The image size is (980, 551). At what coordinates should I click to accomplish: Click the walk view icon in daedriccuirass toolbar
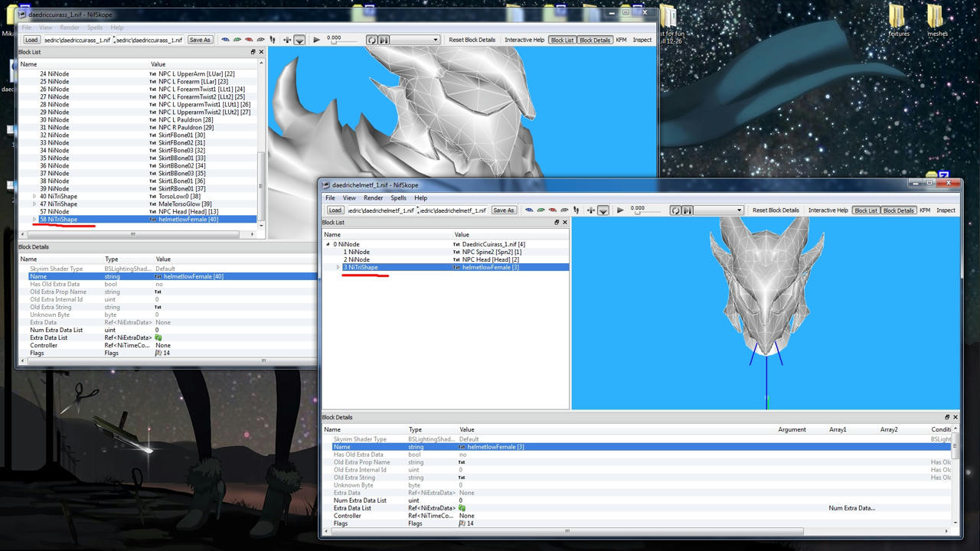click(x=273, y=40)
